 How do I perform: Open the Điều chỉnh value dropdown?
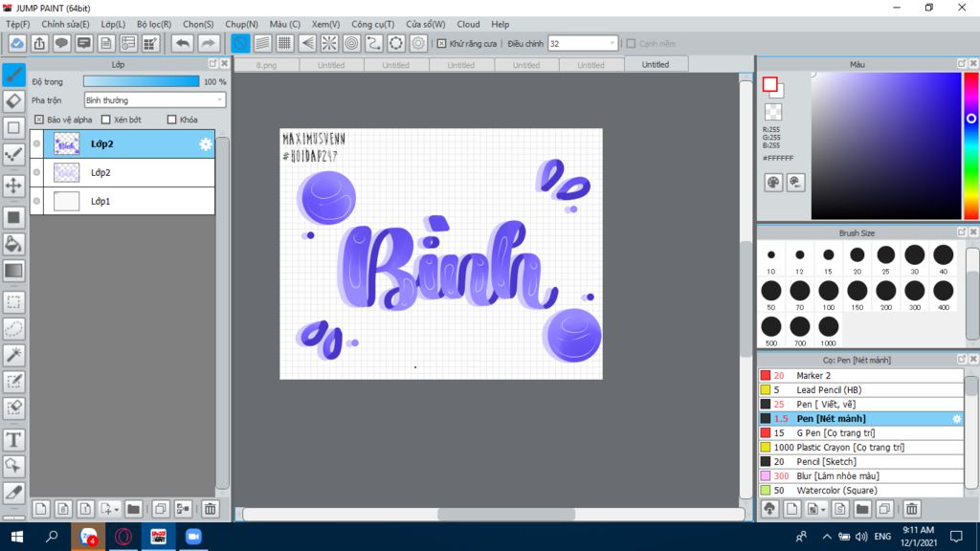(583, 44)
